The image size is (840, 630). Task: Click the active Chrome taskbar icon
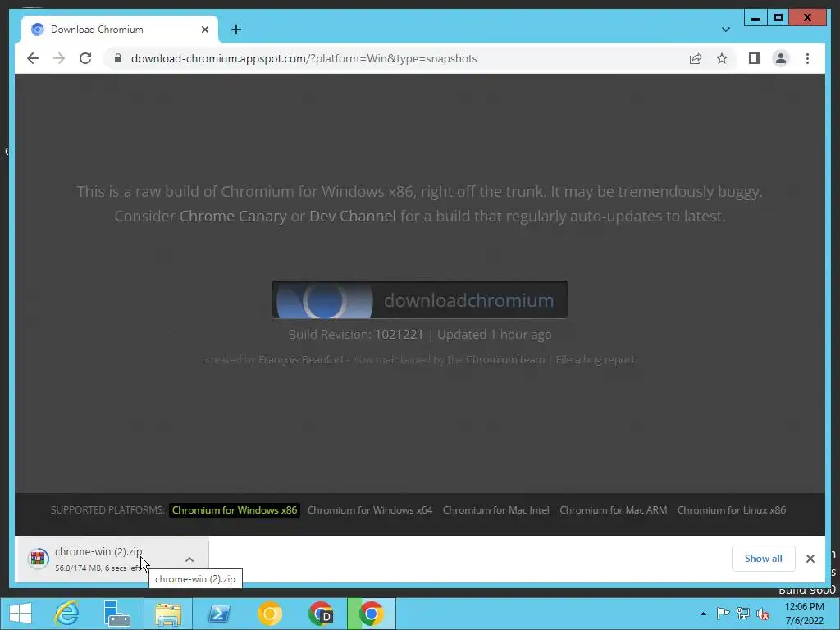point(372,614)
